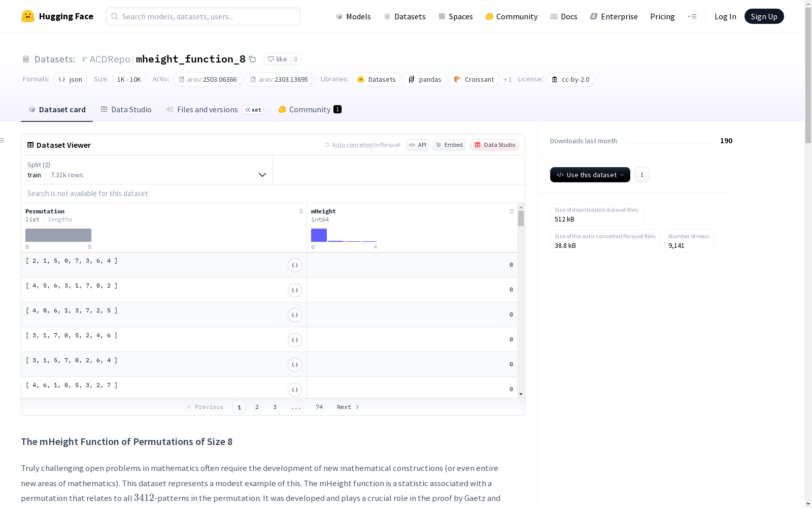Click the viewer table scrollbar up arrow
The image size is (812, 508).
tap(521, 207)
